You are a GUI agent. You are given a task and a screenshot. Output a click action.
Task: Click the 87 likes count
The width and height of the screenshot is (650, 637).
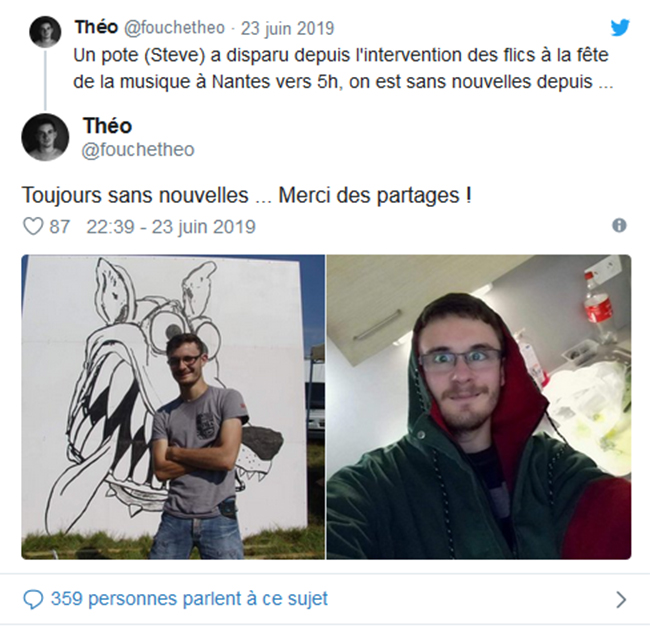pyautogui.click(x=59, y=227)
